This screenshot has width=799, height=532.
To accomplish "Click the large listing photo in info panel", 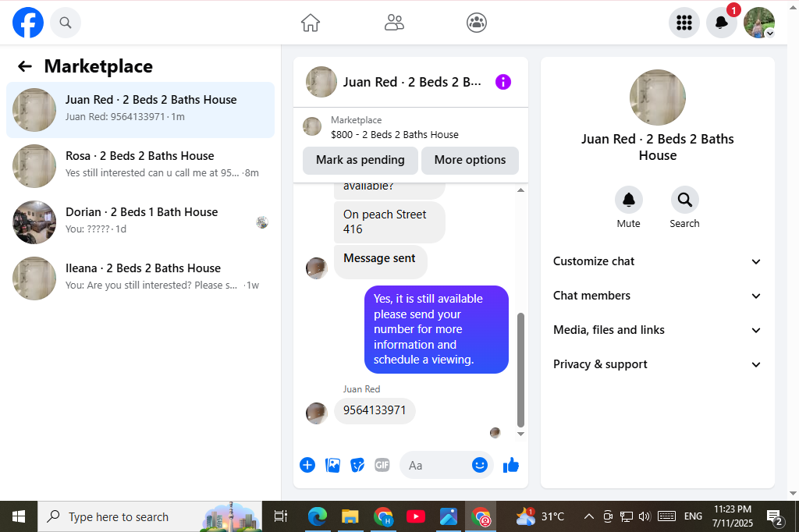I will [x=657, y=98].
